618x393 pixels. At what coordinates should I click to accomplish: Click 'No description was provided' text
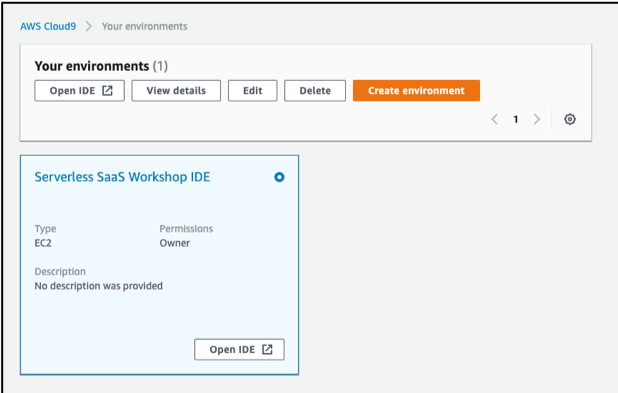[x=99, y=286]
